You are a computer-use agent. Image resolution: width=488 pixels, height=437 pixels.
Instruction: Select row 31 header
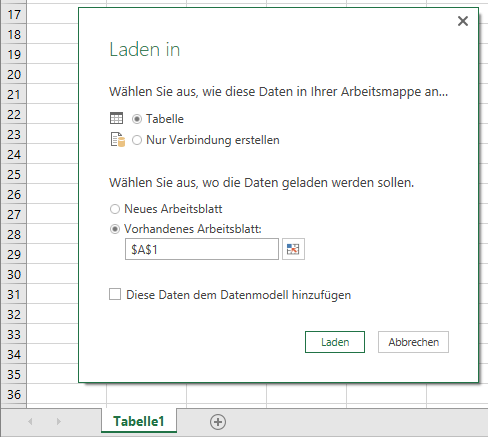click(14, 294)
